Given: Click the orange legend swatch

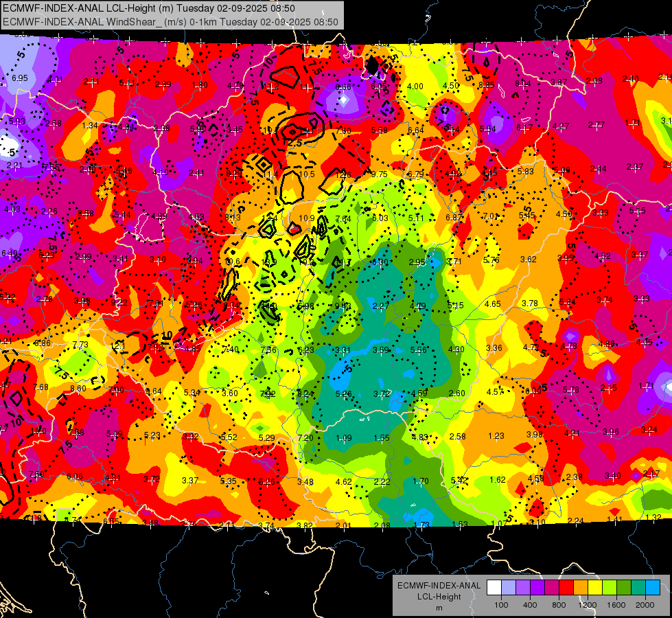Looking at the screenshot, I should 581,588.
